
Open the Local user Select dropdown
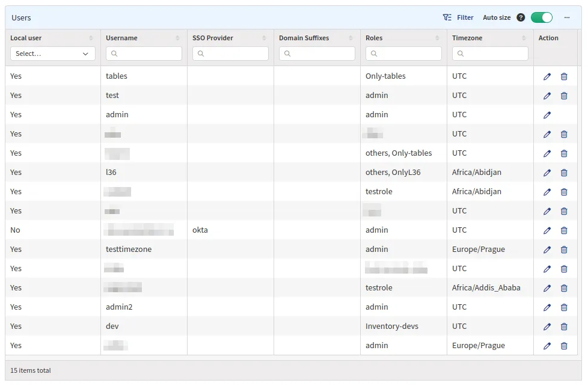click(x=52, y=54)
